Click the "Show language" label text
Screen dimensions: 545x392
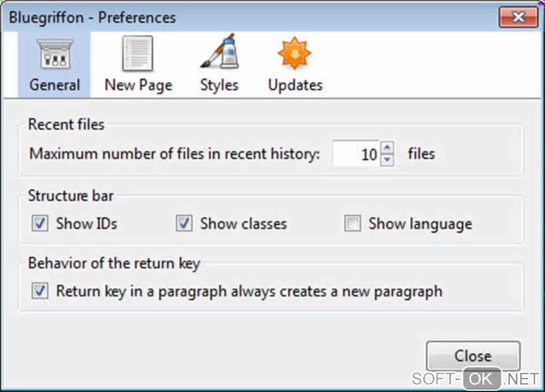pos(420,224)
